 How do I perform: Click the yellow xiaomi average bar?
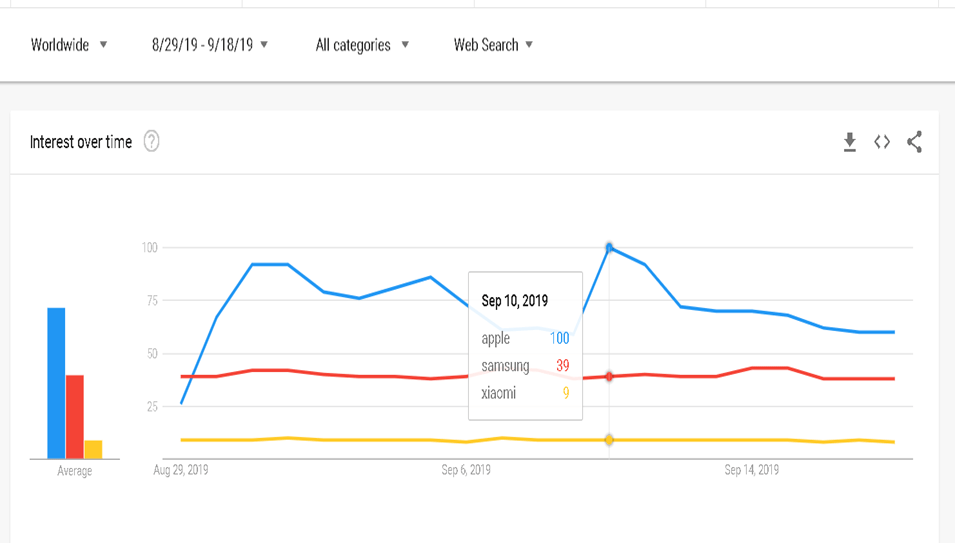click(x=93, y=449)
